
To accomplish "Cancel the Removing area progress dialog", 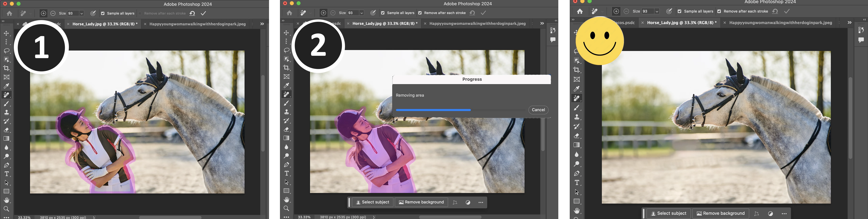I will [x=538, y=110].
